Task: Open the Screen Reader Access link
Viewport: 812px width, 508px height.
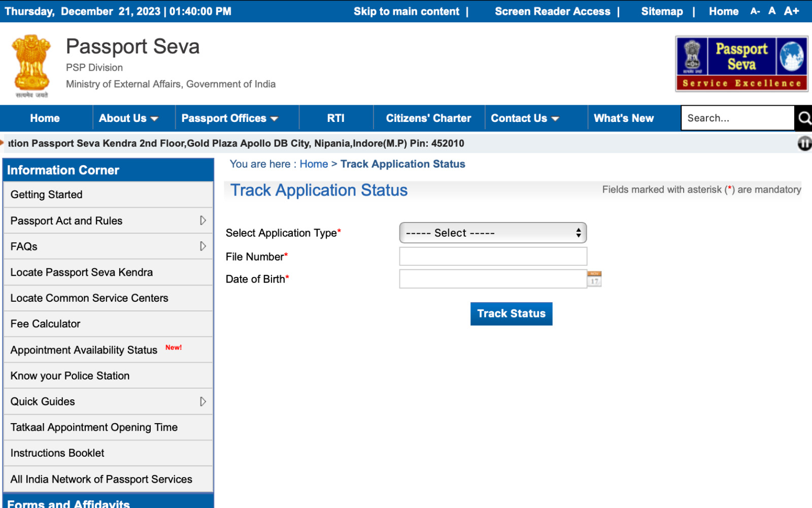Action: click(553, 11)
